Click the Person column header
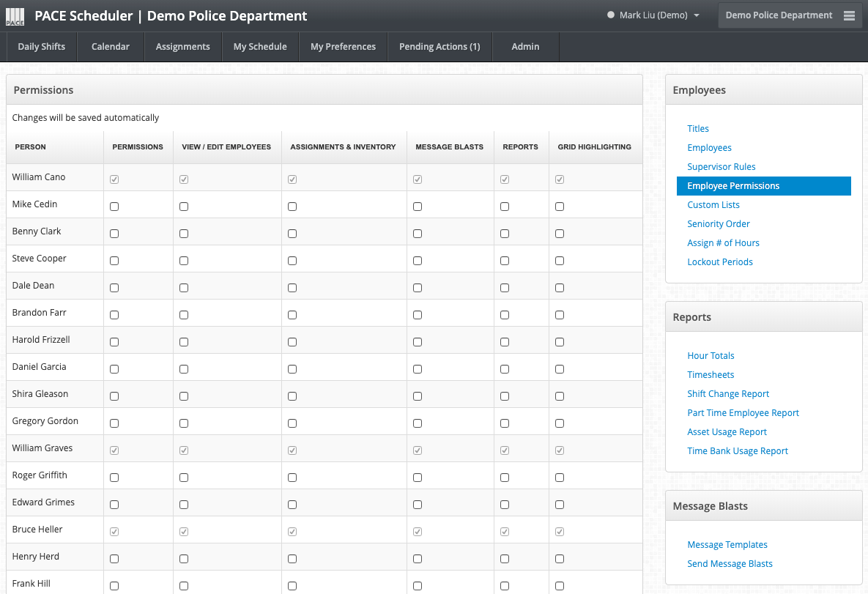868x594 pixels. click(31, 147)
